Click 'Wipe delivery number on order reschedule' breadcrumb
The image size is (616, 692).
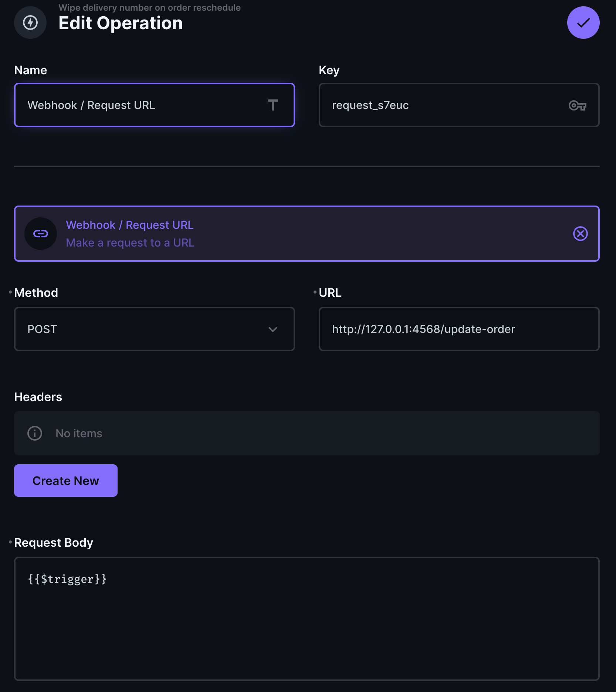(149, 7)
